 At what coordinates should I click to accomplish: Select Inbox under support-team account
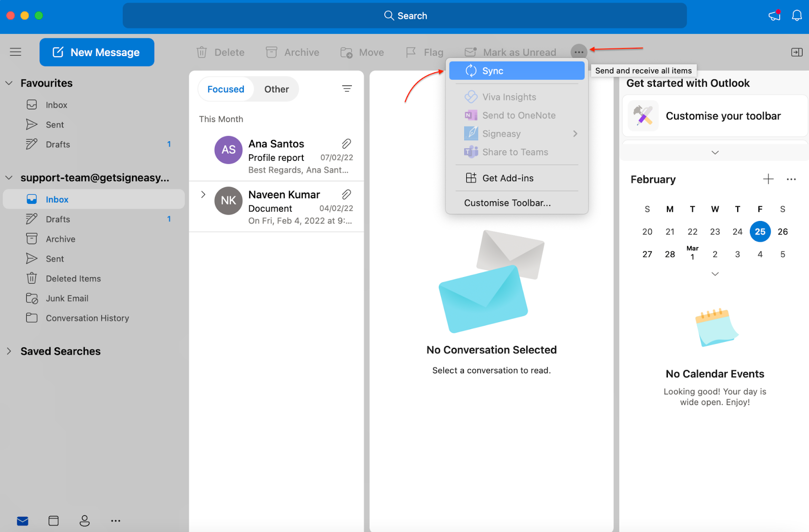pyautogui.click(x=94, y=199)
